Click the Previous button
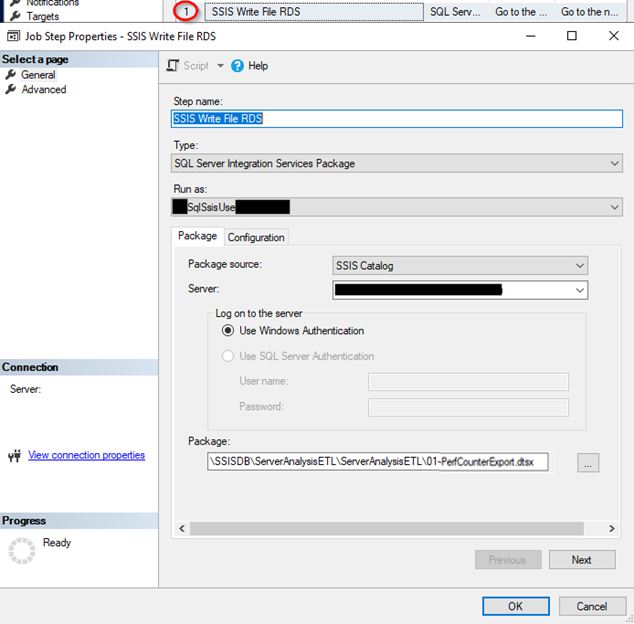 (508, 560)
